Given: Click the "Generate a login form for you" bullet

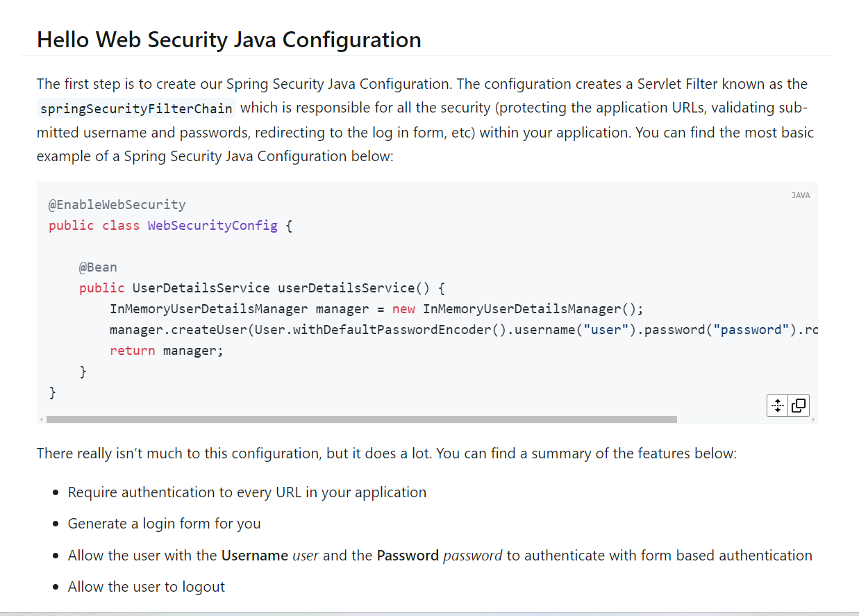Looking at the screenshot, I should coord(164,524).
